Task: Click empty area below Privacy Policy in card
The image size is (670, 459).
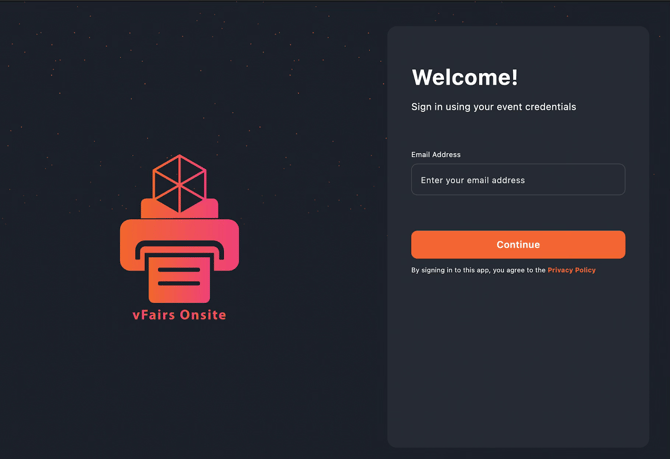Action: (x=518, y=360)
